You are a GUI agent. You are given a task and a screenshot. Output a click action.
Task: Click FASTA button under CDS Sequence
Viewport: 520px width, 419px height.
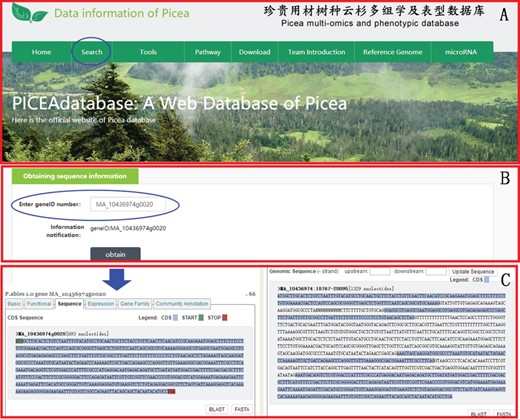[x=242, y=409]
